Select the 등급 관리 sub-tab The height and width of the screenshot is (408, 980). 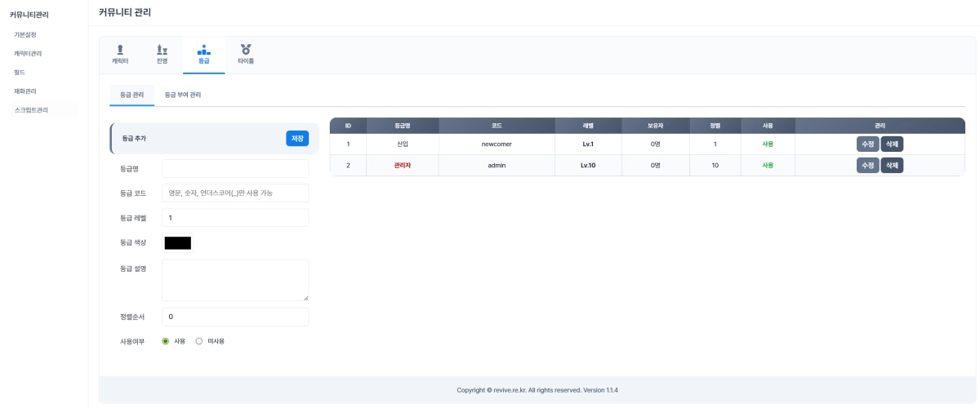[x=131, y=95]
